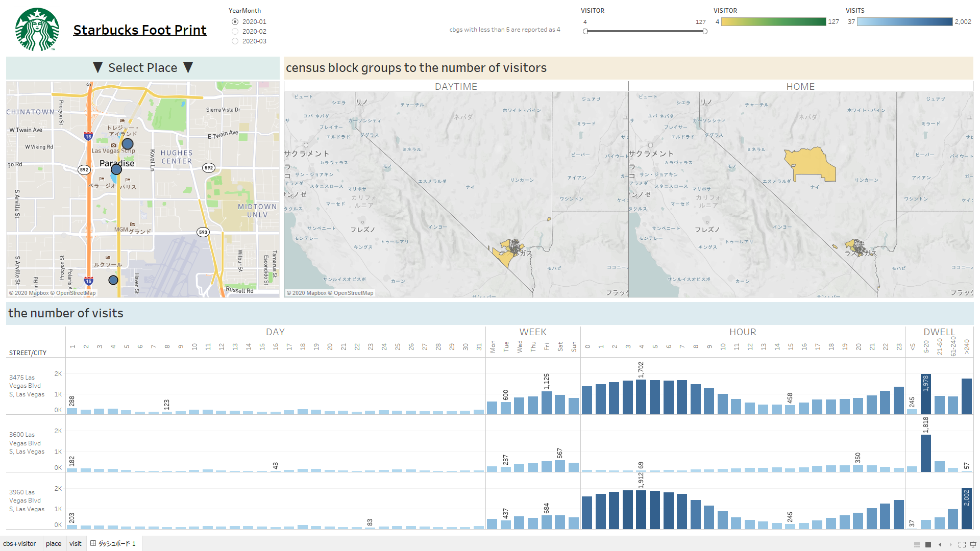This screenshot has width=980, height=551.
Task: Click the STREET/CITY column header
Action: [x=28, y=353]
